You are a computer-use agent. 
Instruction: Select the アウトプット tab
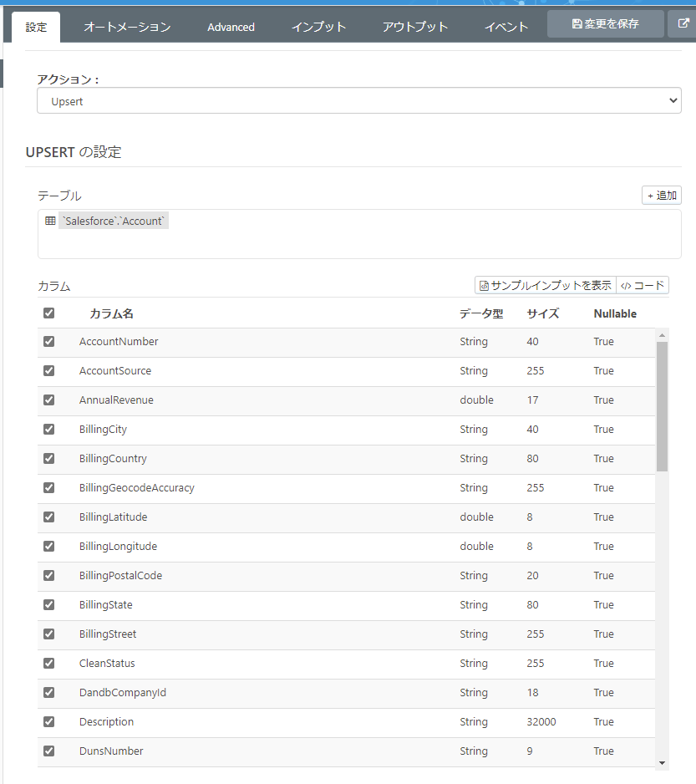click(x=415, y=27)
